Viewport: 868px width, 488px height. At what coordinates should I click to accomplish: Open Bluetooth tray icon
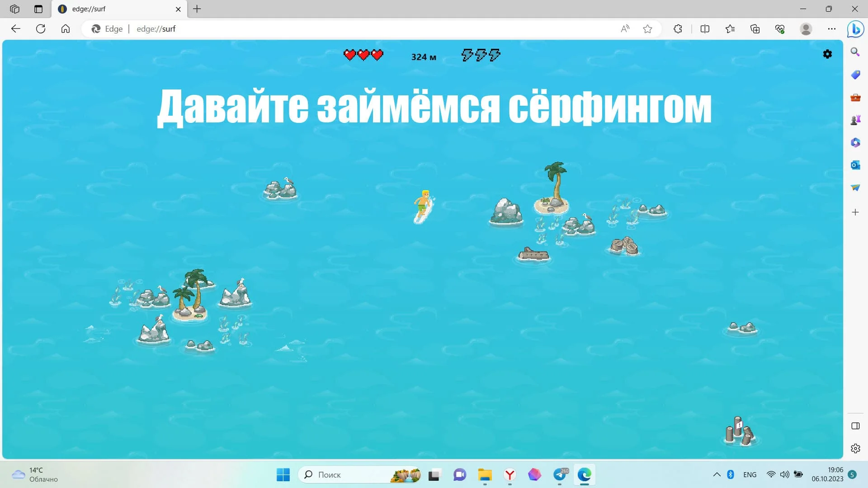pos(731,474)
